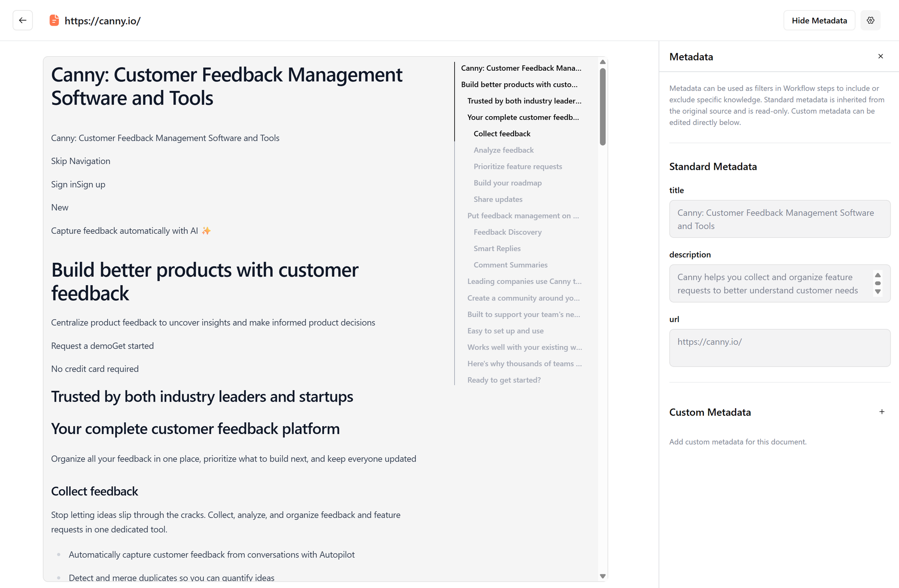Navigate to Build your roadmap section
The image size is (899, 588).
click(x=508, y=183)
